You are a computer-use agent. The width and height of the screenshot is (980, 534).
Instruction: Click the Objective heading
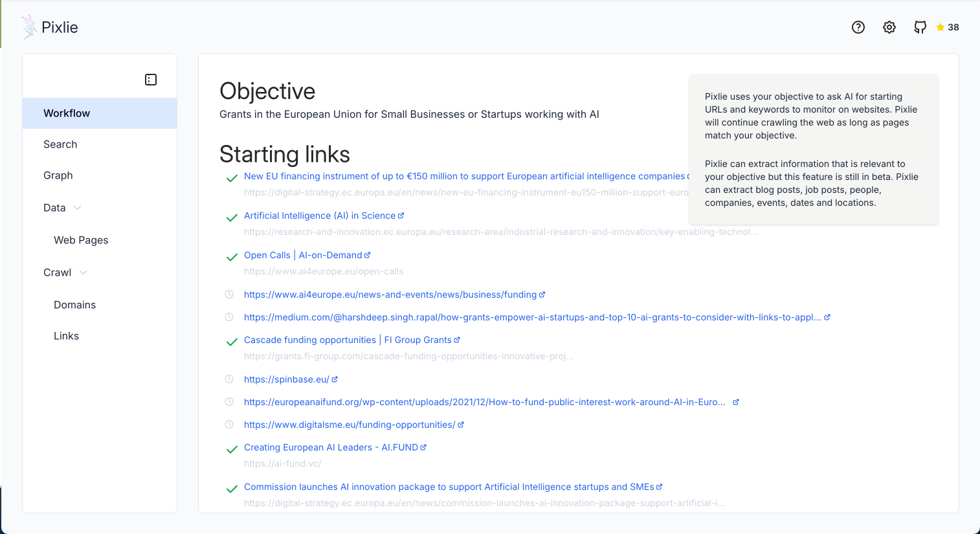[x=267, y=91]
